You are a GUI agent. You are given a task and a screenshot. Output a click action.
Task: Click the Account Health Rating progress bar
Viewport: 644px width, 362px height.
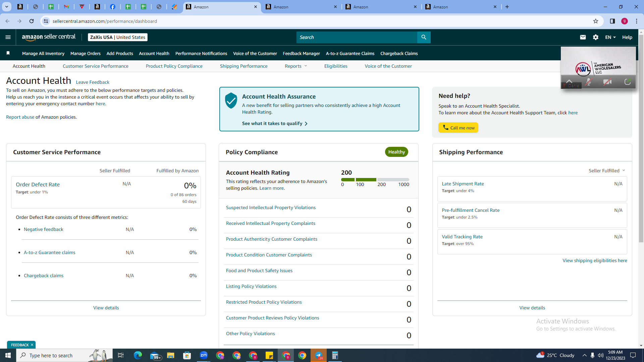375,180
